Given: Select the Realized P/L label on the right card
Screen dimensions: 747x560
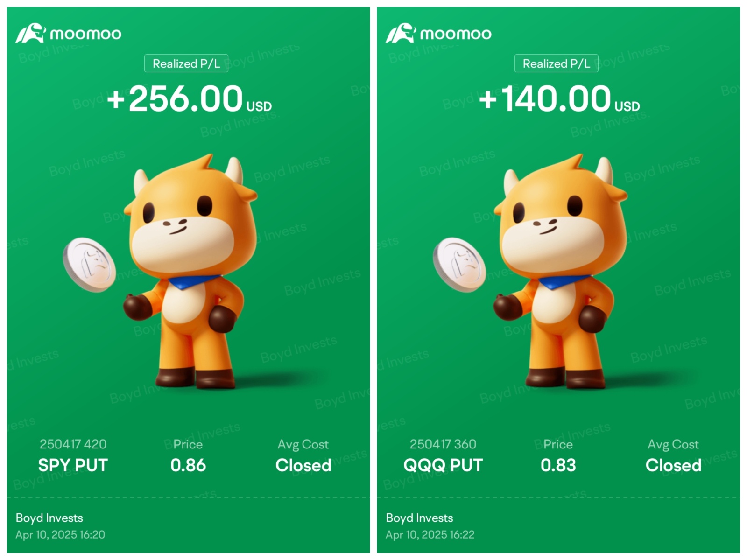Looking at the screenshot, I should 556,63.
